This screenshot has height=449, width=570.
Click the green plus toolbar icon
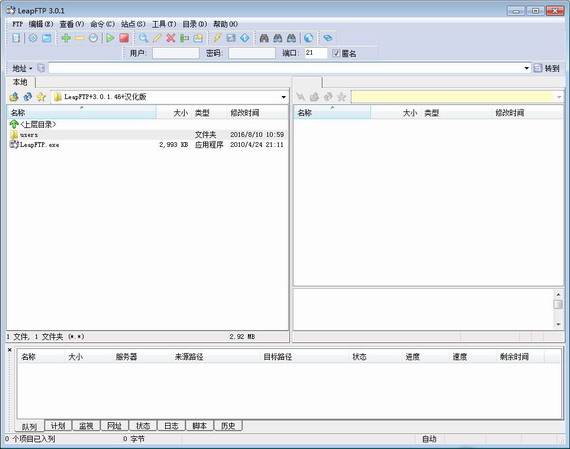tap(66, 38)
